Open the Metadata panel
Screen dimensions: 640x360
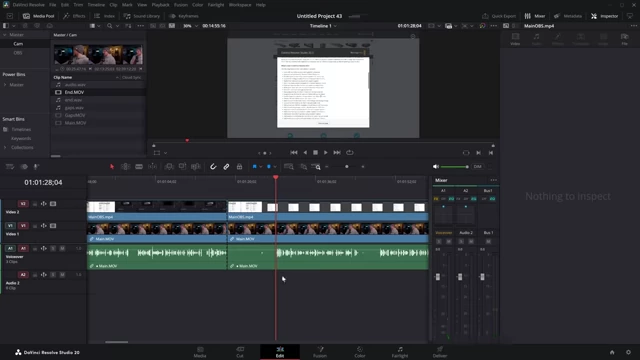pos(568,16)
